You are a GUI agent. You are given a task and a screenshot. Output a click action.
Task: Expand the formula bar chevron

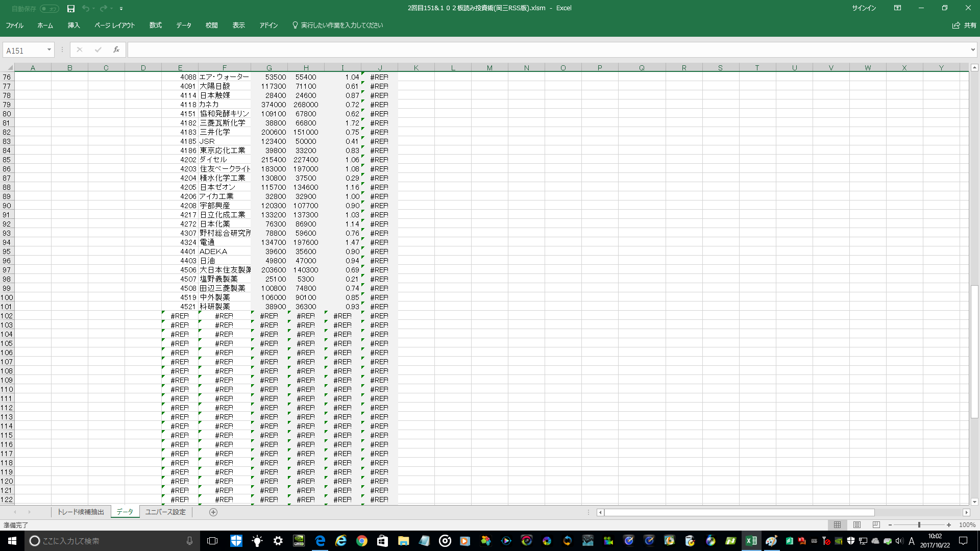click(973, 49)
